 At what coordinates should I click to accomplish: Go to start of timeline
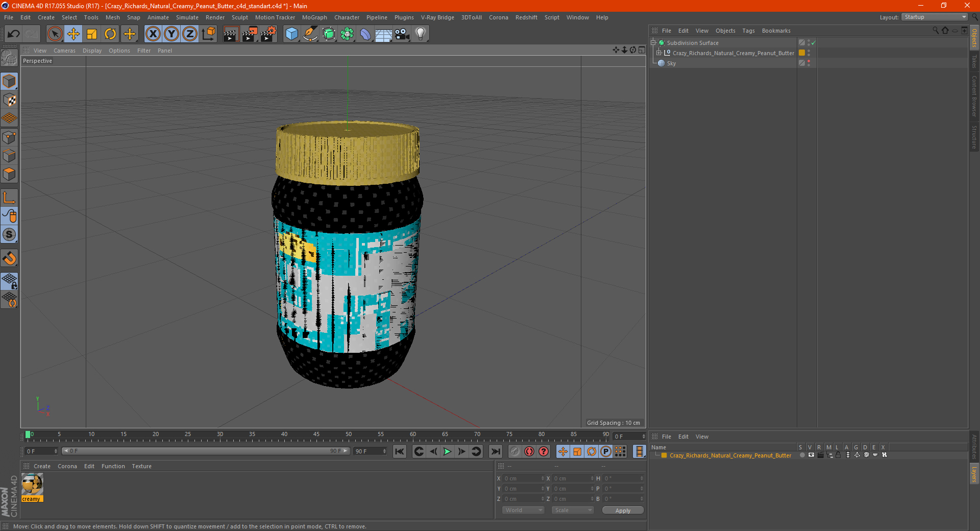(x=400, y=451)
